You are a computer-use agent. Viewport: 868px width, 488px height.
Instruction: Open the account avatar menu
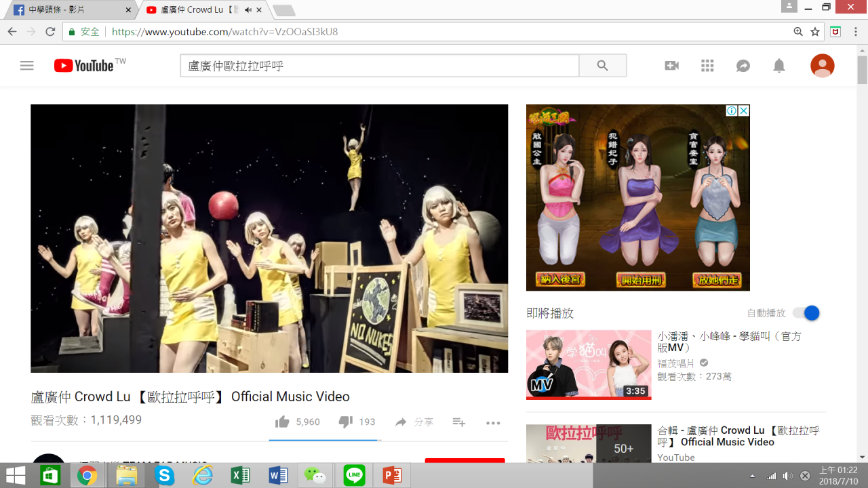[823, 66]
